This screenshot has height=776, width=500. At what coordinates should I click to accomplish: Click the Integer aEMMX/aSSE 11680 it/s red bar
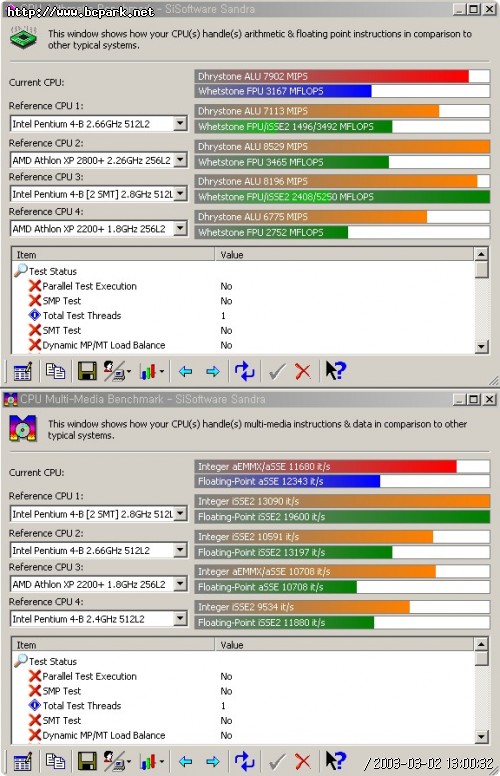pos(342,466)
